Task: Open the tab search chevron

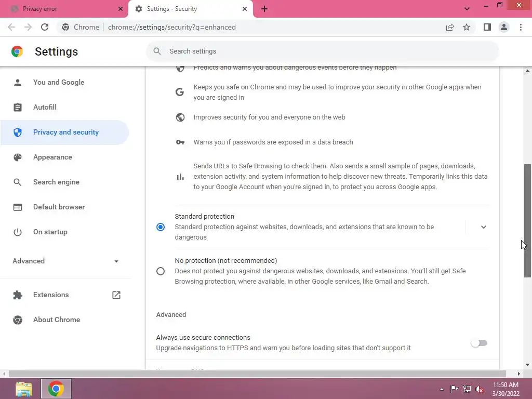Action: click(x=467, y=9)
